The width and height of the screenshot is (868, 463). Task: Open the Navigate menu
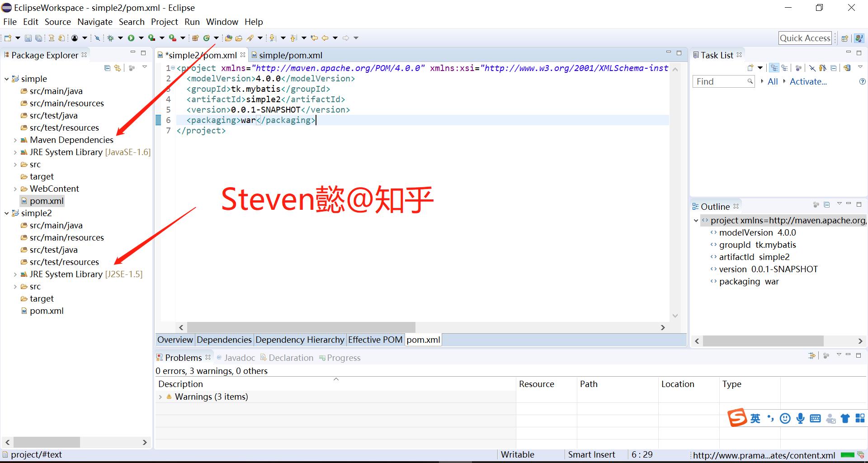(x=94, y=22)
